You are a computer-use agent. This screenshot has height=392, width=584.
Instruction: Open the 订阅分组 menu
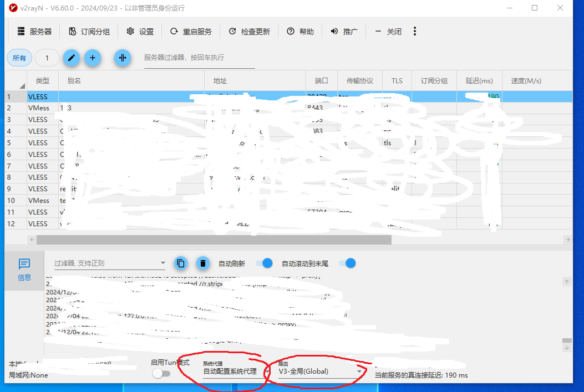click(x=89, y=31)
